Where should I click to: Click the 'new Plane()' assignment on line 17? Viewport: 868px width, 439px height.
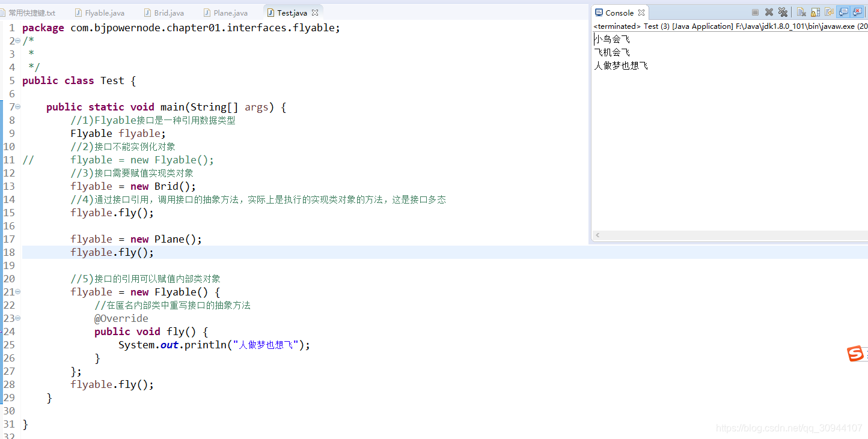136,239
